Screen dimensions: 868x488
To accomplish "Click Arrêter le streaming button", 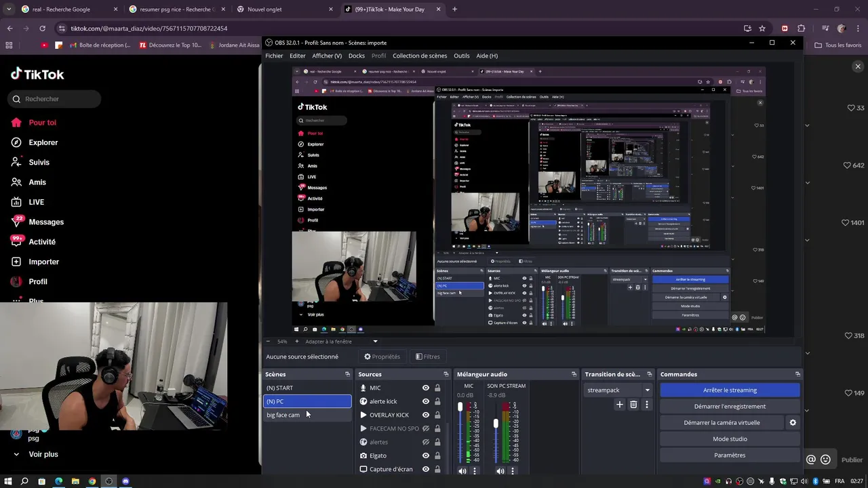I will [730, 390].
